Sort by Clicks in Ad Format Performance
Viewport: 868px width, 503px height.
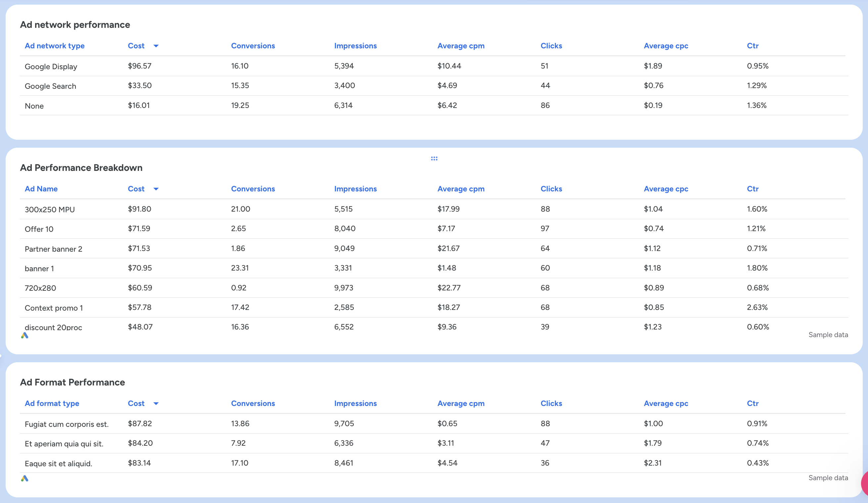[551, 403]
